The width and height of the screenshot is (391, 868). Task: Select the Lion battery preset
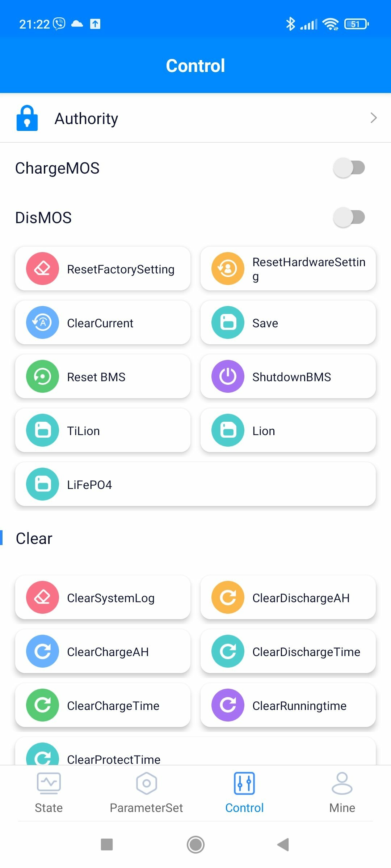[x=288, y=430]
